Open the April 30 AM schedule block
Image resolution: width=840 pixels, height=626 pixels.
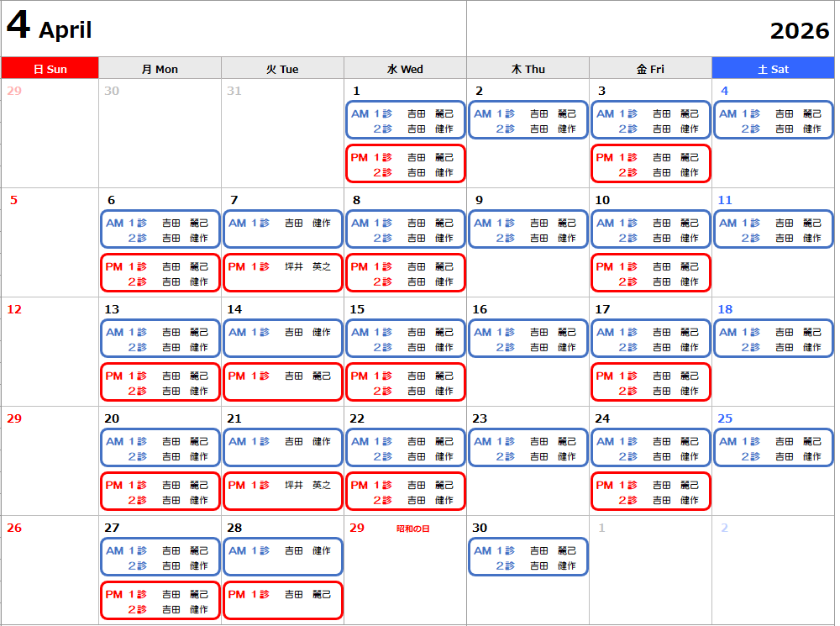click(x=528, y=557)
